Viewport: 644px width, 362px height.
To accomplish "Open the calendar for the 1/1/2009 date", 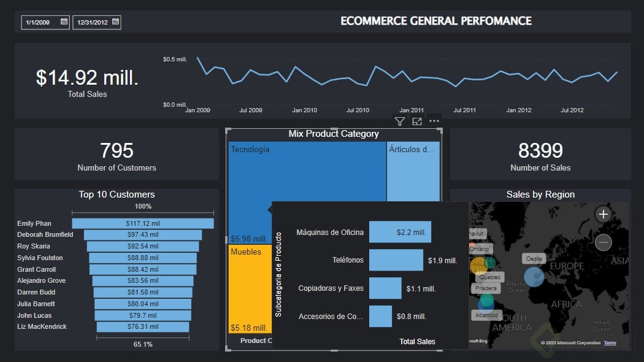I will 63,22.
